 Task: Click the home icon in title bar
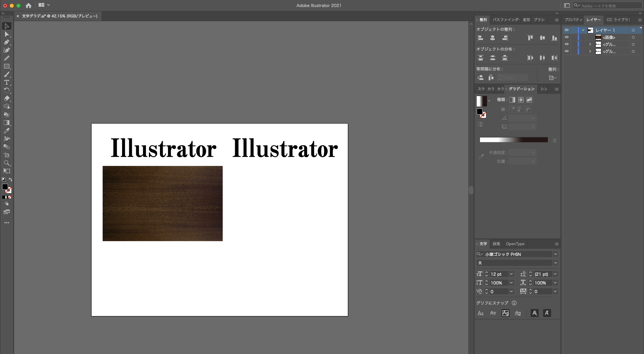pyautogui.click(x=29, y=5)
